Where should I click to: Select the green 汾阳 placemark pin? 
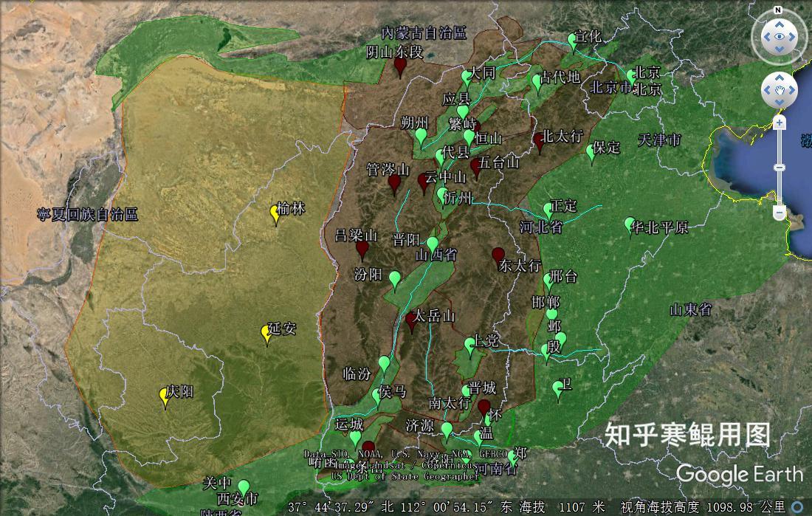pyautogui.click(x=395, y=279)
